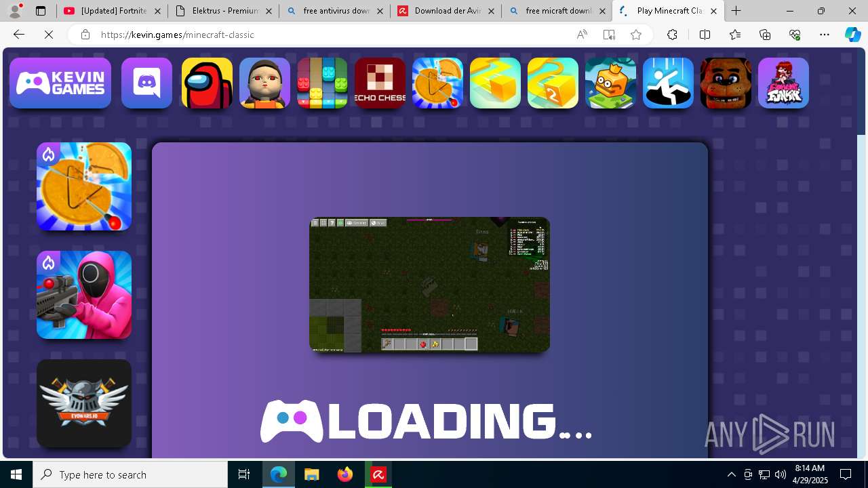Open Collections panel

tap(765, 35)
